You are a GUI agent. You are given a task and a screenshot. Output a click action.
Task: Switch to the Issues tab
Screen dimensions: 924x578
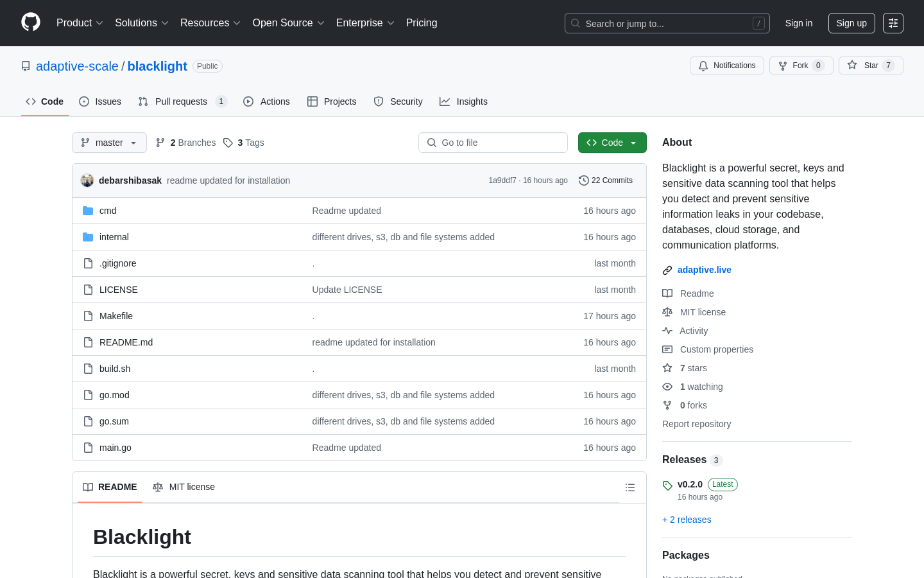coord(100,101)
